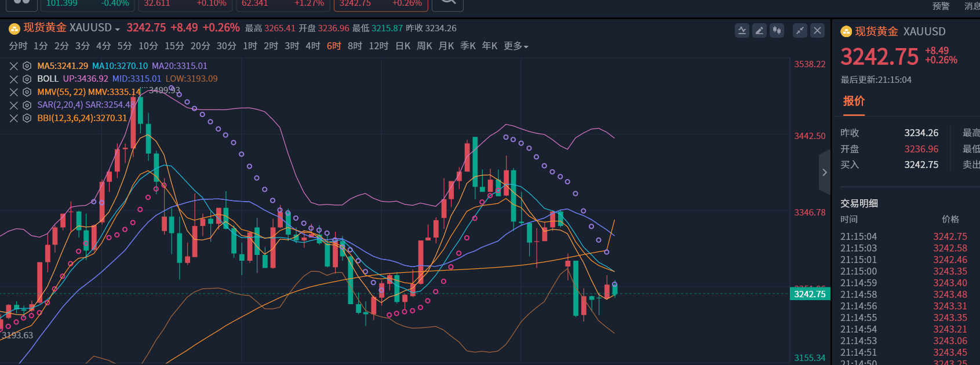980x365 pixels.
Task: Click the candlestick chart style icon
Action: coord(777,31)
